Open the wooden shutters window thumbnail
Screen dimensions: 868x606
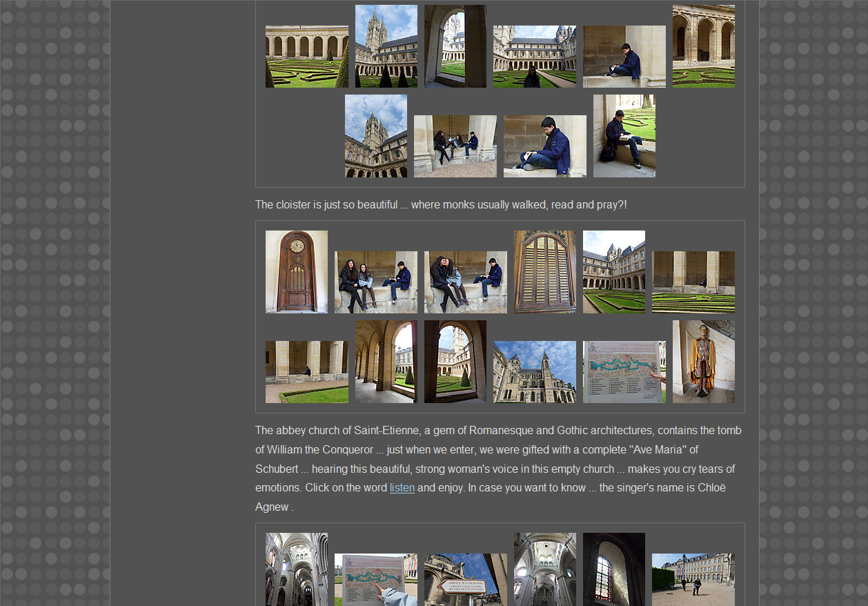click(x=544, y=271)
